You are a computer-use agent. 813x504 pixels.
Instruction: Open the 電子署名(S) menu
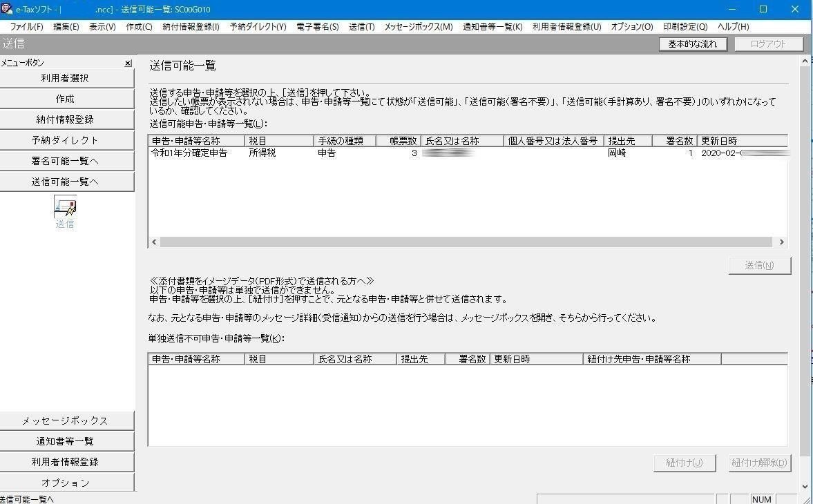tap(317, 27)
